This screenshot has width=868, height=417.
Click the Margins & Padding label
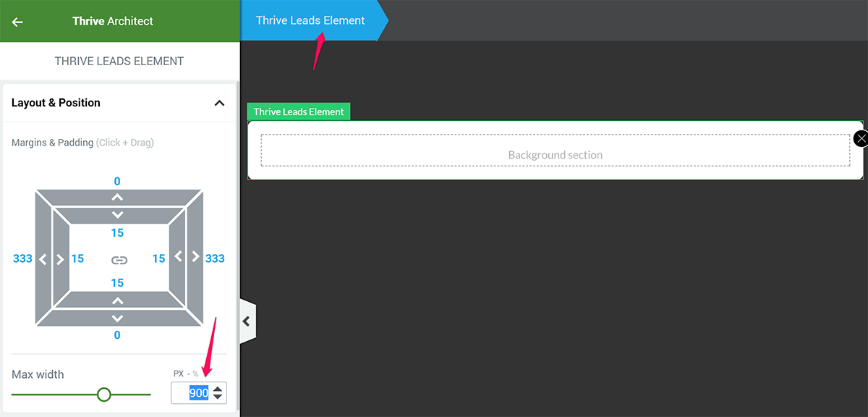[x=52, y=143]
